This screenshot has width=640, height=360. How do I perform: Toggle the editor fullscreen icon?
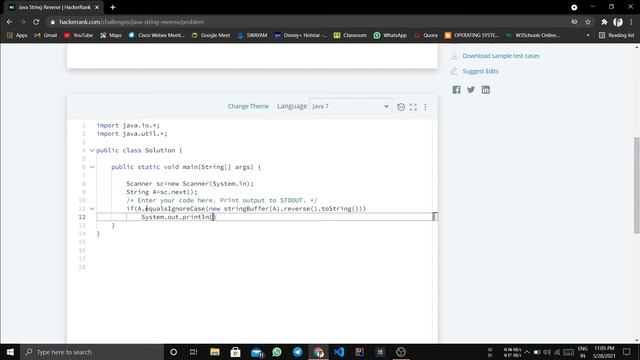(x=413, y=107)
